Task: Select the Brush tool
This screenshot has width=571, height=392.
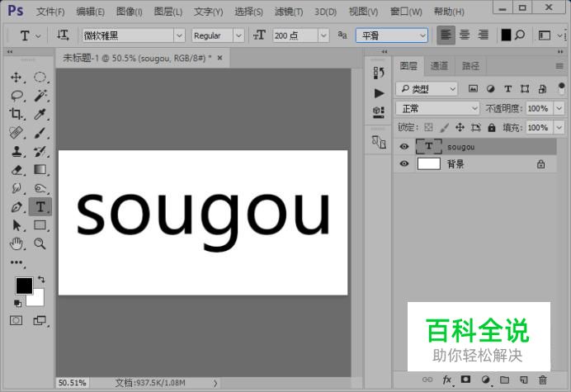Action: 40,133
